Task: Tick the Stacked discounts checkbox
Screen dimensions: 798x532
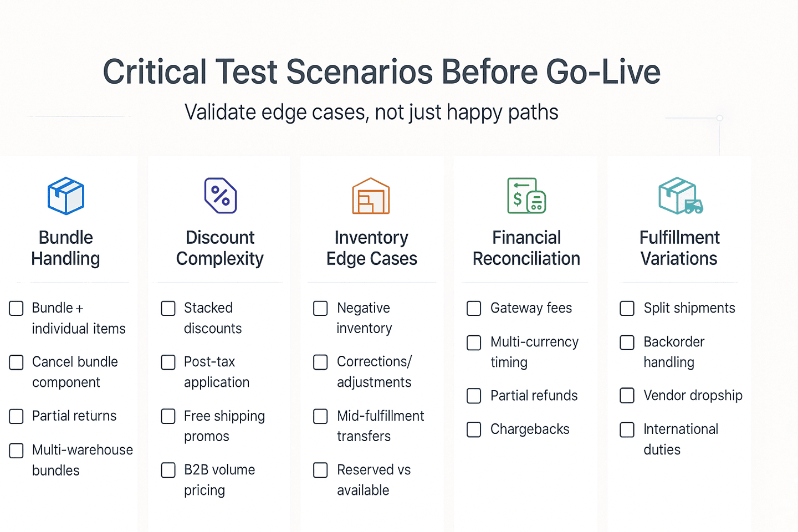Action: tap(168, 308)
